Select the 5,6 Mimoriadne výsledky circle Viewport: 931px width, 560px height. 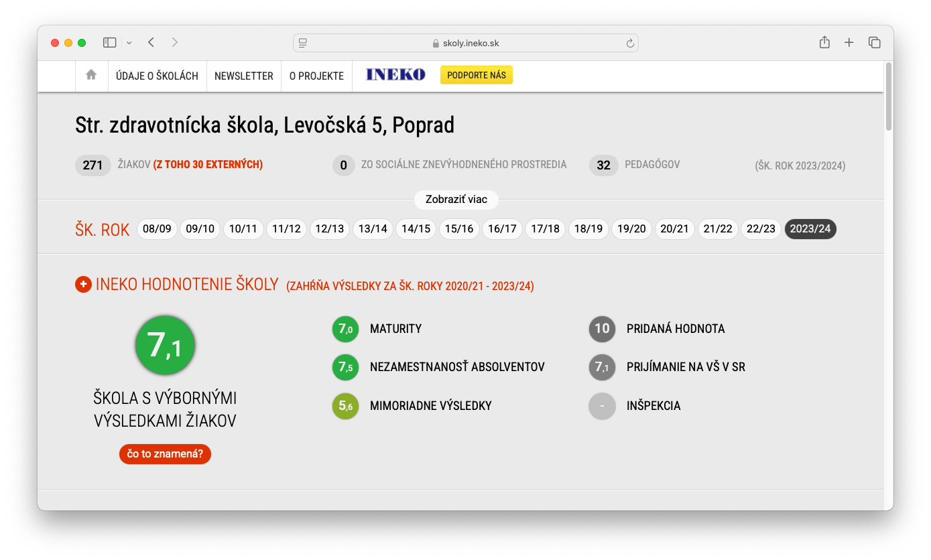tap(345, 405)
